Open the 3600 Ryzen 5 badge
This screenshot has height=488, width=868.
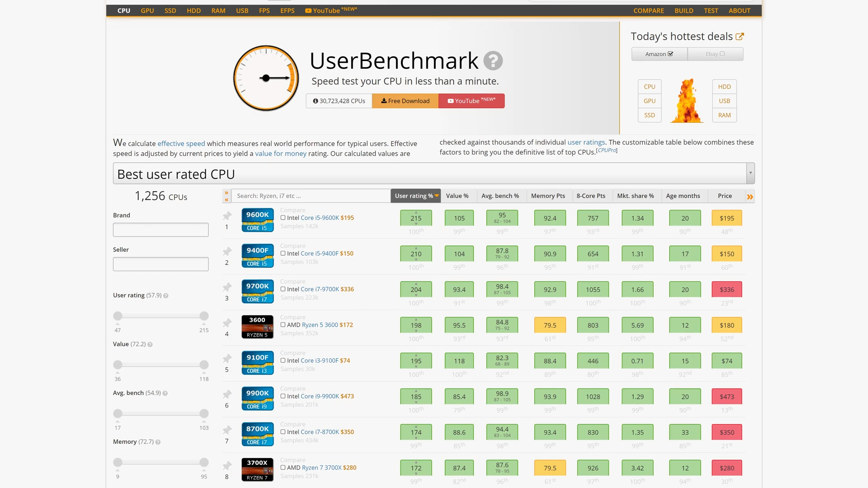(257, 327)
